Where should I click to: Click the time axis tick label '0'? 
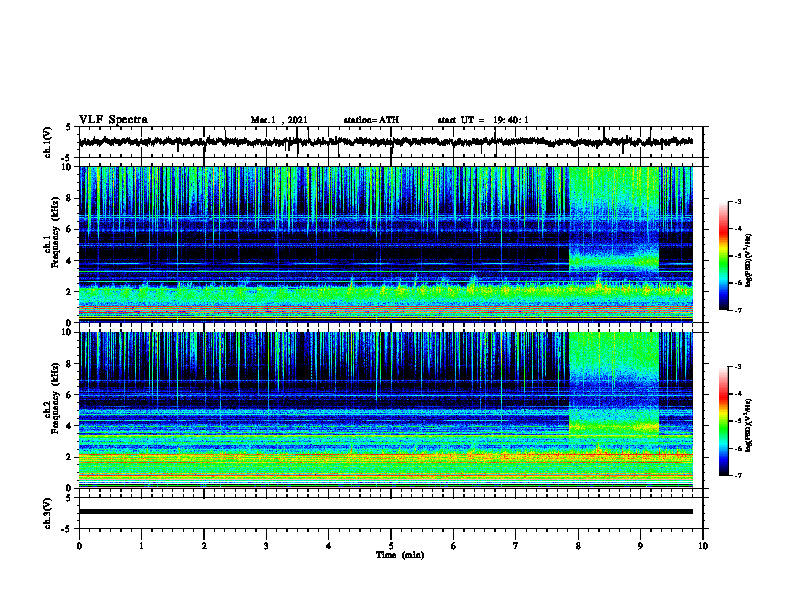79,546
